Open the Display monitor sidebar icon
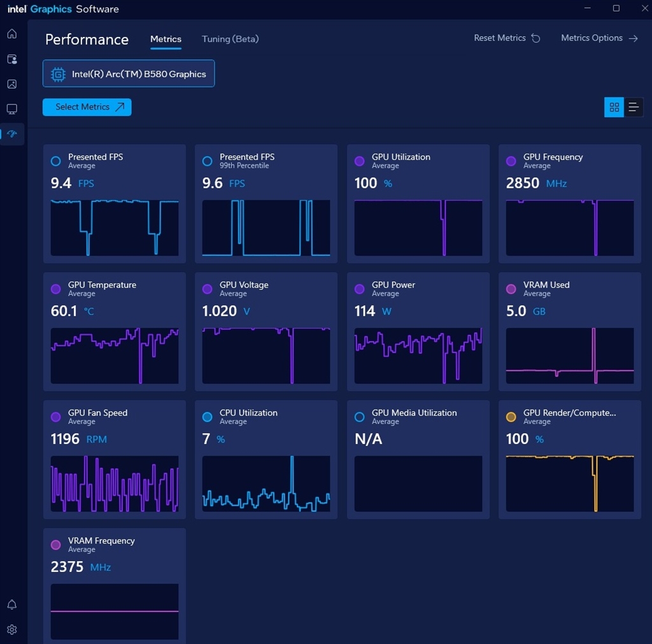This screenshot has width=652, height=644. click(12, 109)
